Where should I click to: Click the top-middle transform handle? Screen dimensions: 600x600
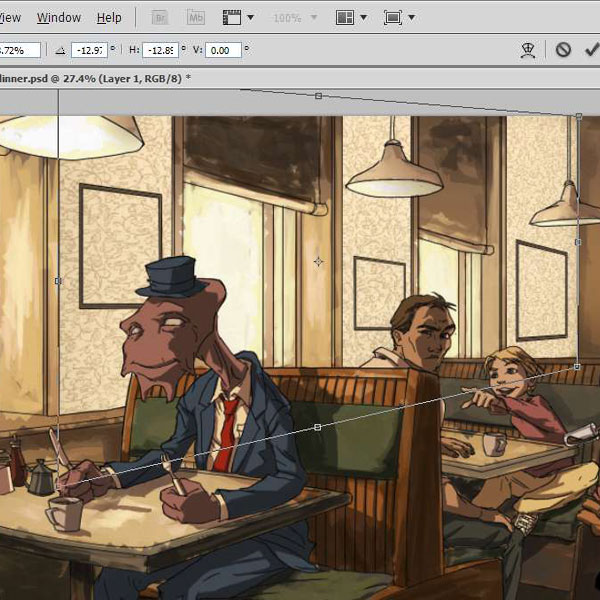pos(318,96)
